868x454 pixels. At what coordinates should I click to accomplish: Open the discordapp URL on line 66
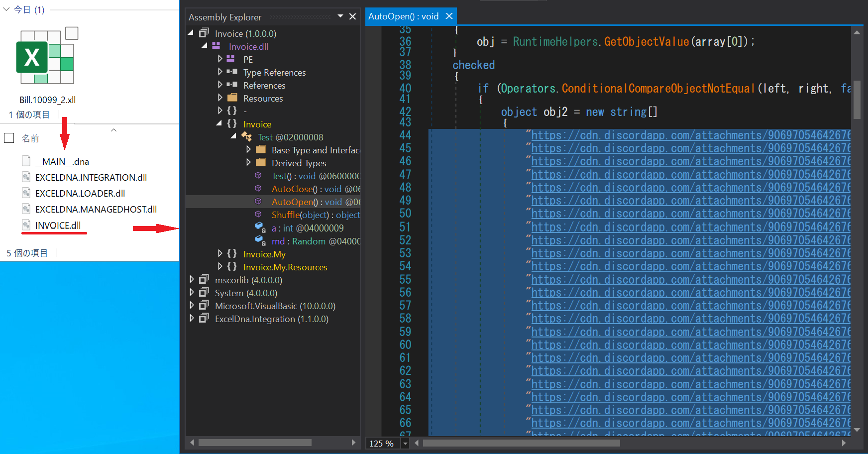pyautogui.click(x=691, y=423)
